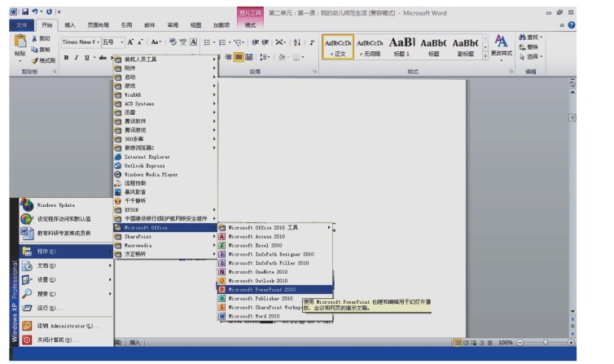Switch to 格式 picture tools tab
Screen dimensions: 614x364
point(250,25)
